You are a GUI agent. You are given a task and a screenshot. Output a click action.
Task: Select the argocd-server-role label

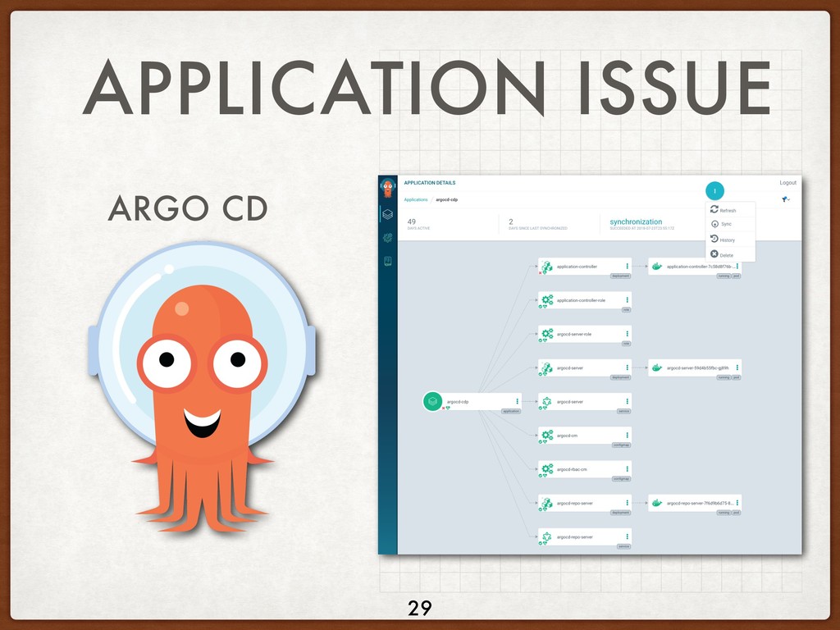pos(573,334)
